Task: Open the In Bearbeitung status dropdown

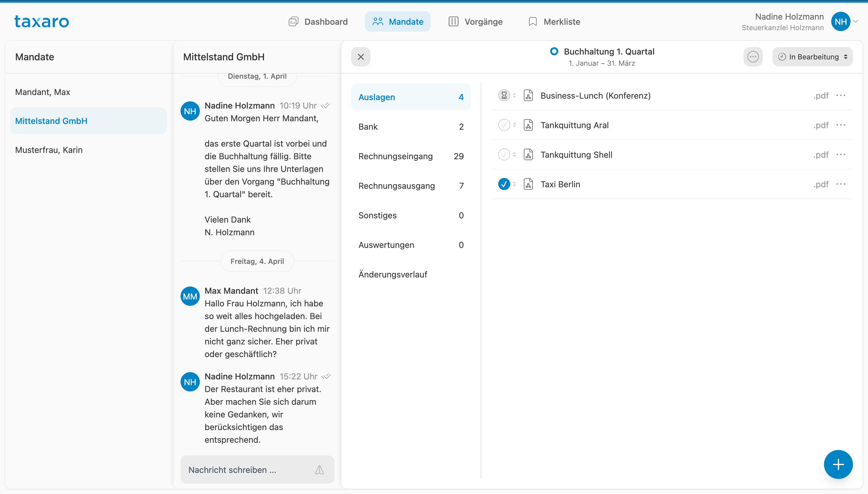Action: pos(813,57)
